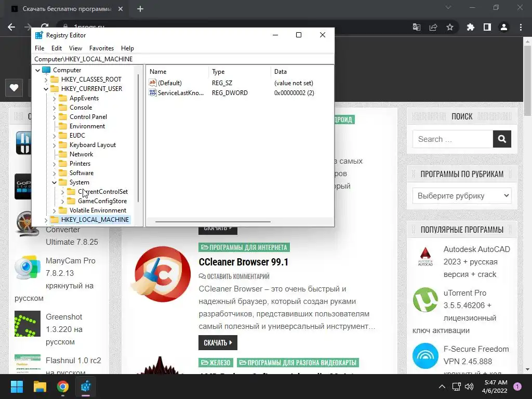Viewport: 532px width, 399px height.
Task: Click the registry tree vertical scrollbar
Action: (138, 138)
